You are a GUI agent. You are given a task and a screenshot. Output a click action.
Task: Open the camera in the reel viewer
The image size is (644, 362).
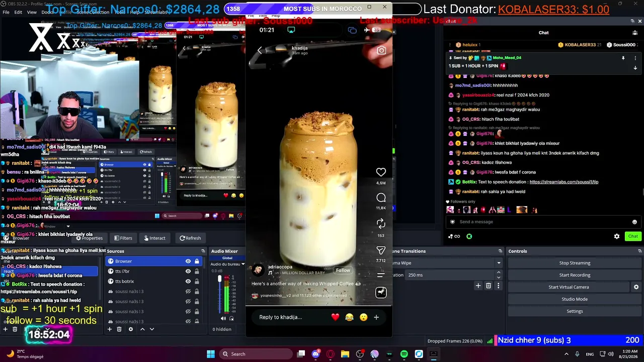381,50
